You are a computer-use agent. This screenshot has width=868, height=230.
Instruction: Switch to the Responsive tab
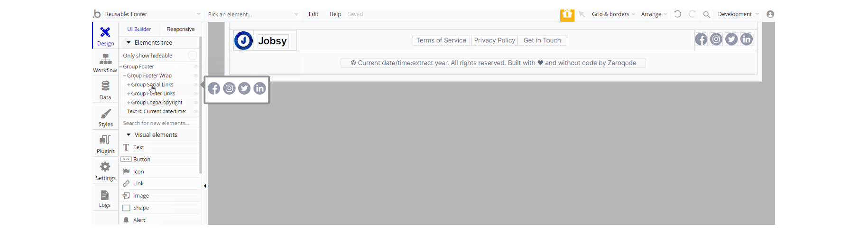[x=180, y=29]
